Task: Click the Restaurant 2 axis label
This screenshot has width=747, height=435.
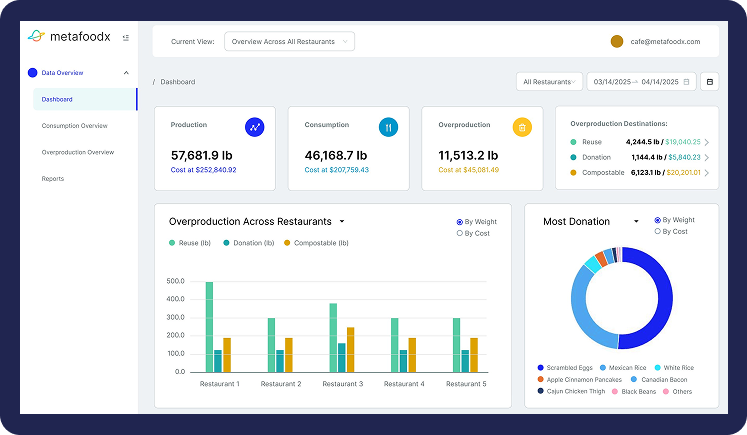Action: tap(281, 384)
